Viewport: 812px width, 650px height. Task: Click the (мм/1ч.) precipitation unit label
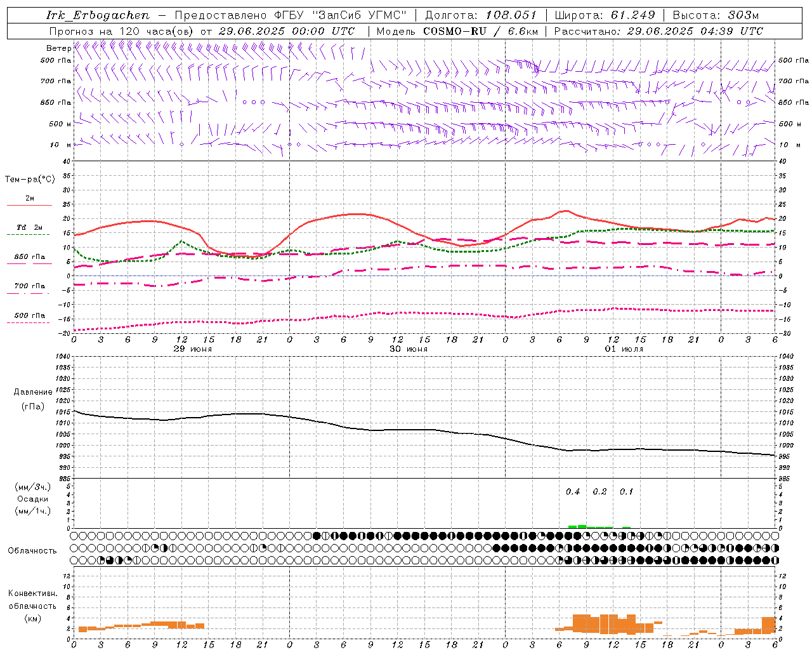[33, 511]
